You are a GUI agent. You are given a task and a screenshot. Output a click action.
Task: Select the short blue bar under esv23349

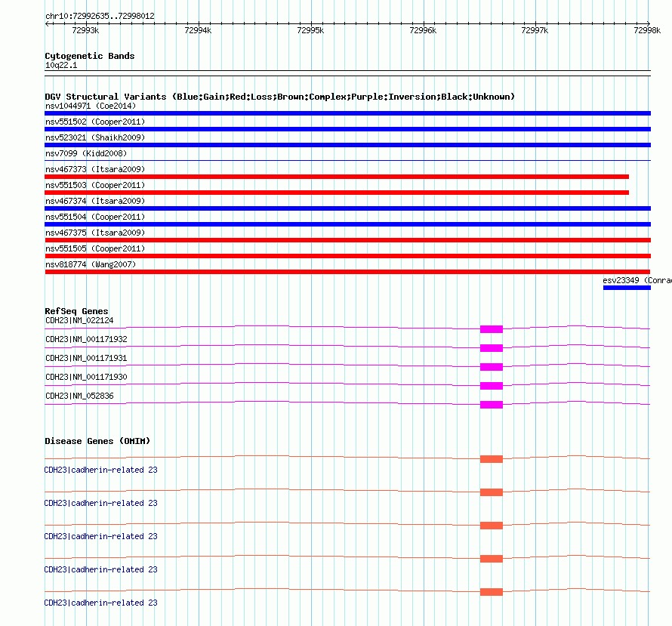tap(627, 288)
